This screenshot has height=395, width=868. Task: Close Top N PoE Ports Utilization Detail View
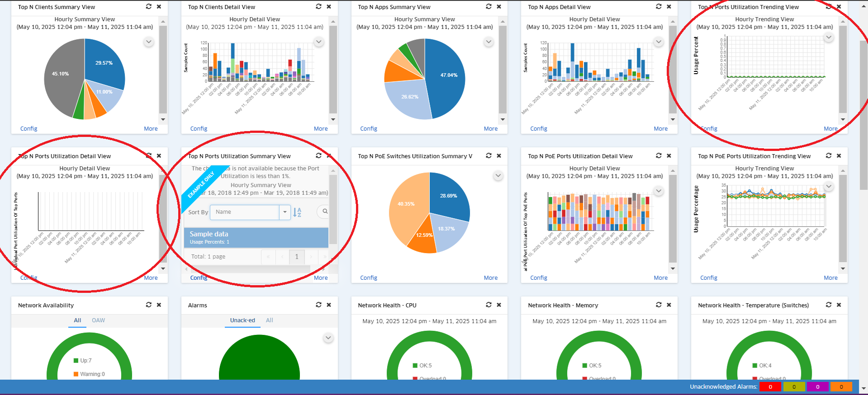(x=669, y=155)
